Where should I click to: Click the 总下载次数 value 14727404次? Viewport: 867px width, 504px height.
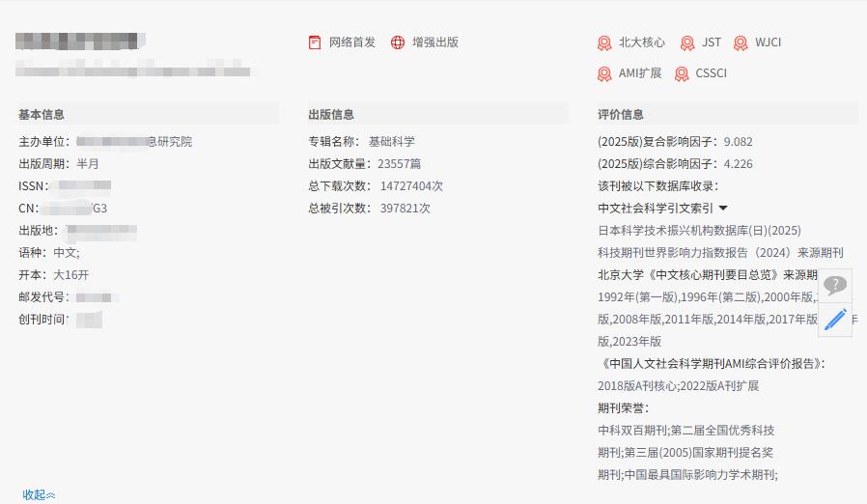[411, 186]
